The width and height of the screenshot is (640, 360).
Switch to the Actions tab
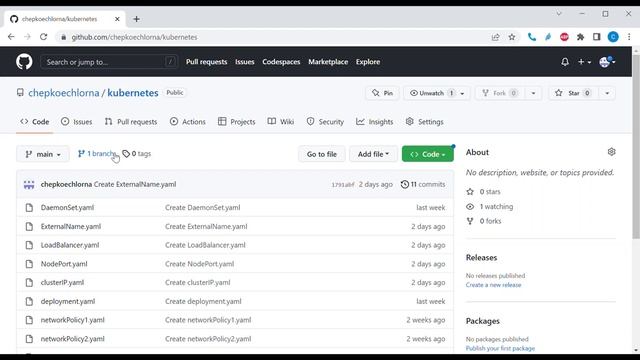coord(188,122)
